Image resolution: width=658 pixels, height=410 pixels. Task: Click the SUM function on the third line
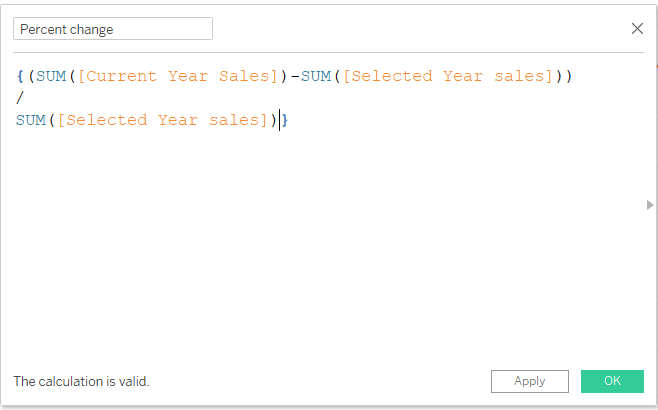pyautogui.click(x=30, y=120)
